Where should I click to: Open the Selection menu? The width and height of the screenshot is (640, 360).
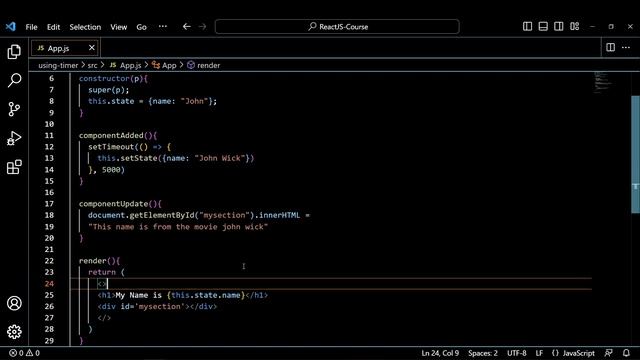[85, 27]
